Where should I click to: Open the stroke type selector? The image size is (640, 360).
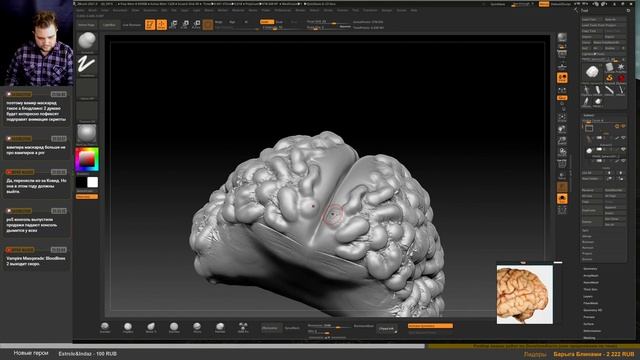tap(87, 65)
